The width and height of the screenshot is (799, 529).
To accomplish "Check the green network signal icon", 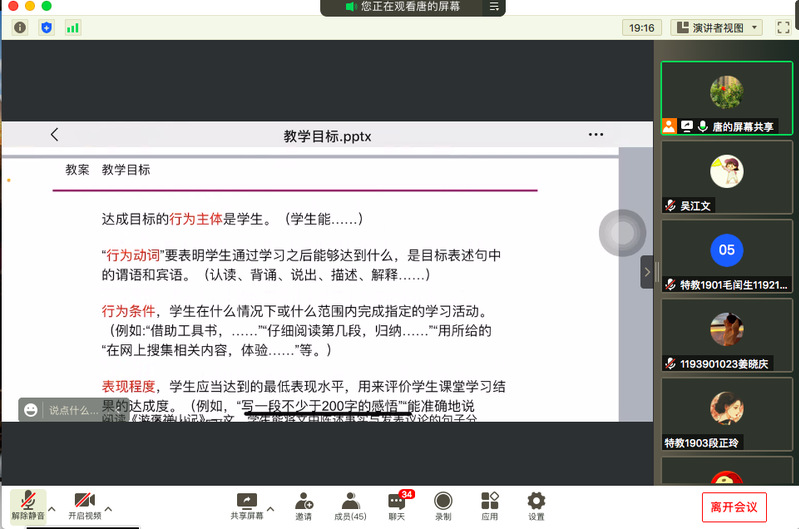I will [x=72, y=28].
